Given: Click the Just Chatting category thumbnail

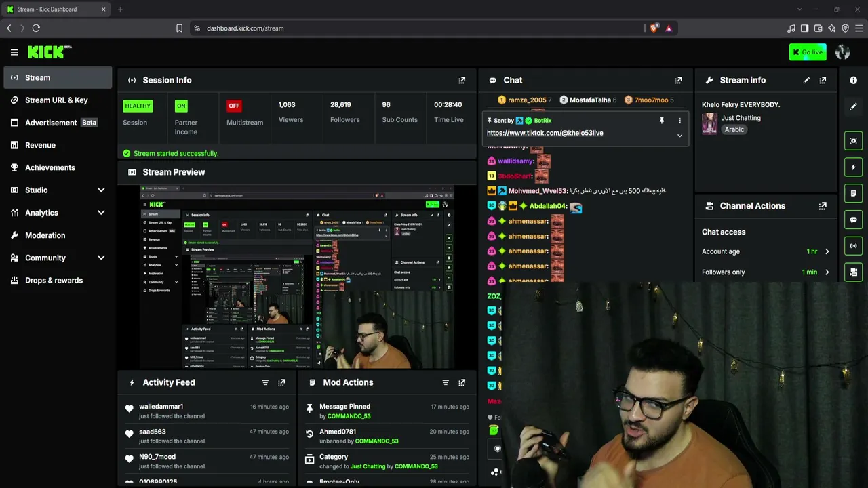Looking at the screenshot, I should (709, 123).
